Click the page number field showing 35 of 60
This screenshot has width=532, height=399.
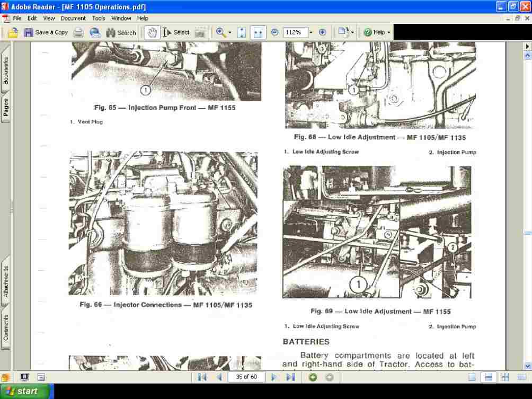tap(246, 377)
